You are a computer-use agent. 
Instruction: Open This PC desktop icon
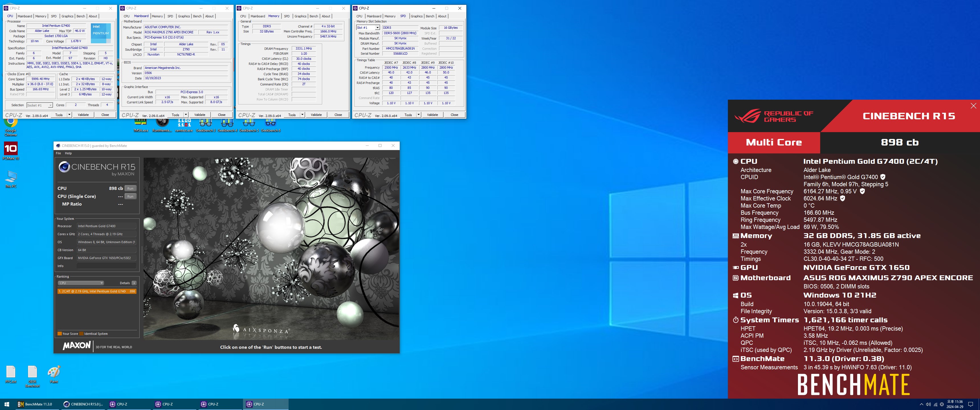(11, 179)
